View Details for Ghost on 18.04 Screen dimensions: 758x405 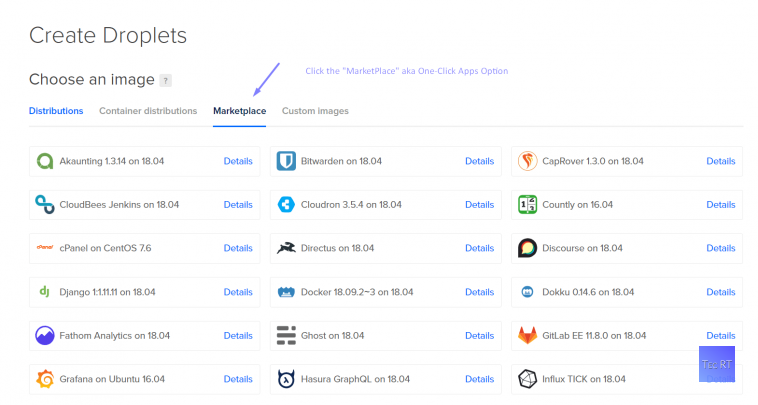point(480,335)
